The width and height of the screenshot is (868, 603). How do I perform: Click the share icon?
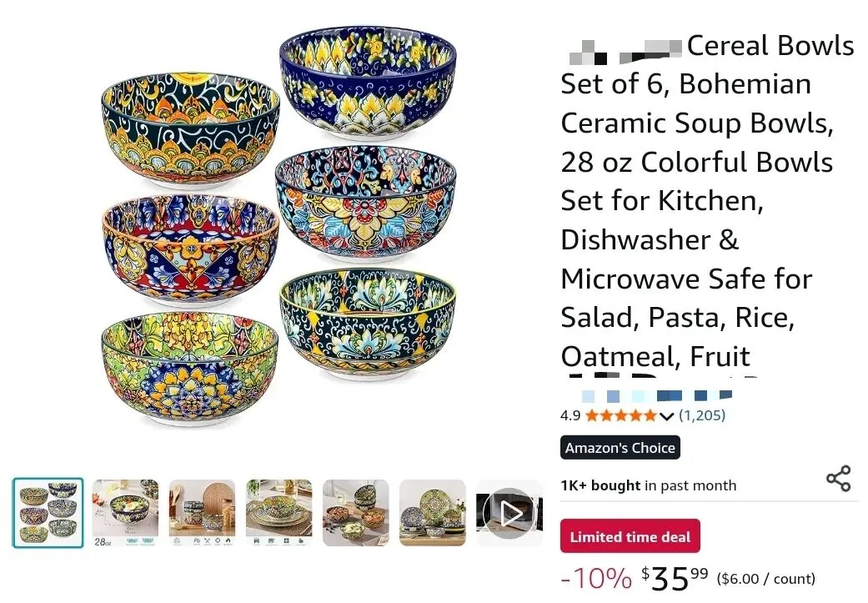838,479
